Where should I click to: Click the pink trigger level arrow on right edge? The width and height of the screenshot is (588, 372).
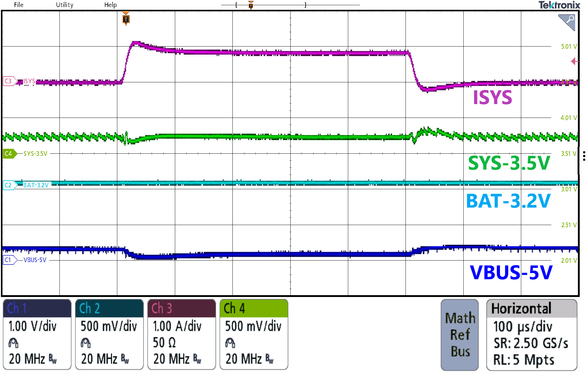point(575,61)
